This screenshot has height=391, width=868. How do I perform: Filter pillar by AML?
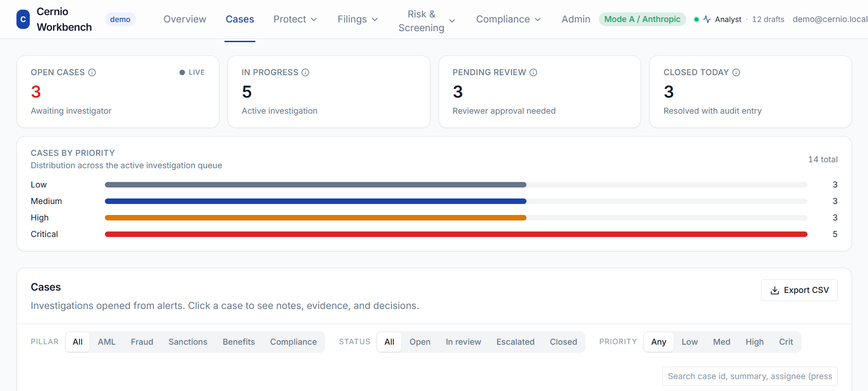coord(107,342)
